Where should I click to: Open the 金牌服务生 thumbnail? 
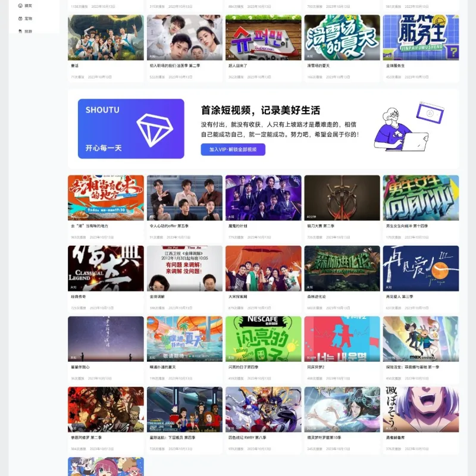(421, 37)
